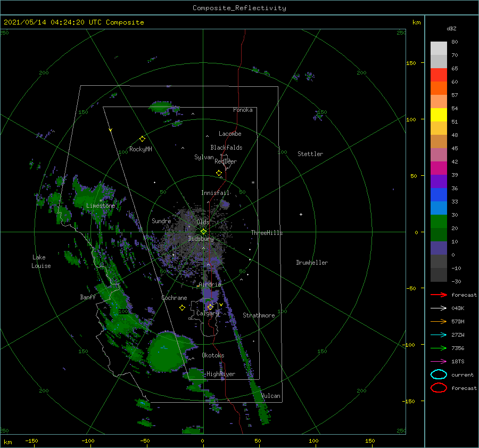This screenshot has width=479, height=448.
Task: Click the Lake Louise label
Action: pyautogui.click(x=41, y=262)
